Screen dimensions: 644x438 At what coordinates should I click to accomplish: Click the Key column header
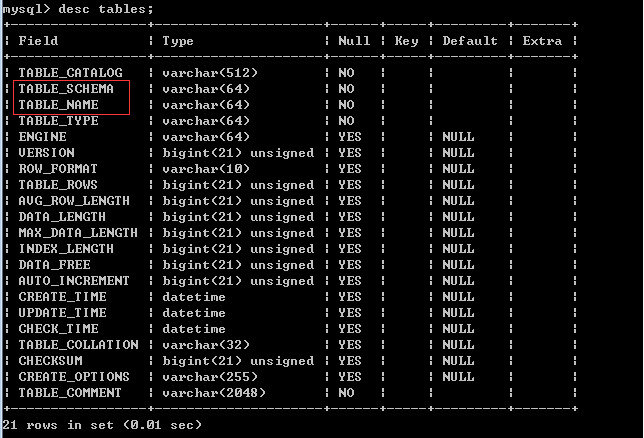(406, 41)
